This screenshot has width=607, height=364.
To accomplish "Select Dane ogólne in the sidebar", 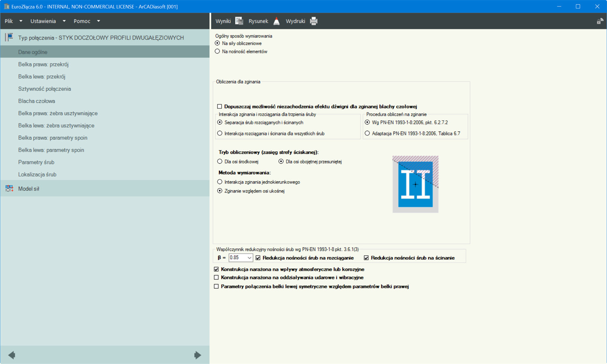I will [105, 52].
